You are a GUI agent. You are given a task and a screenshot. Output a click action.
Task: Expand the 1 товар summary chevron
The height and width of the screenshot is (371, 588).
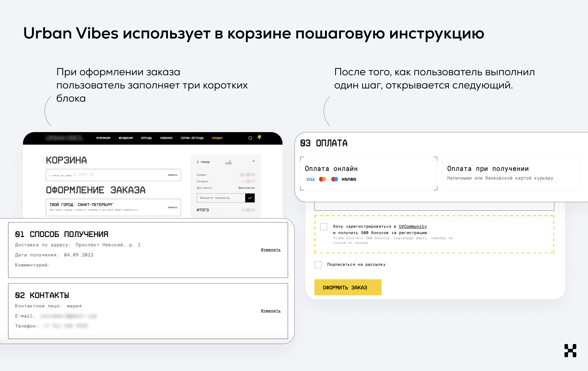click(x=253, y=161)
